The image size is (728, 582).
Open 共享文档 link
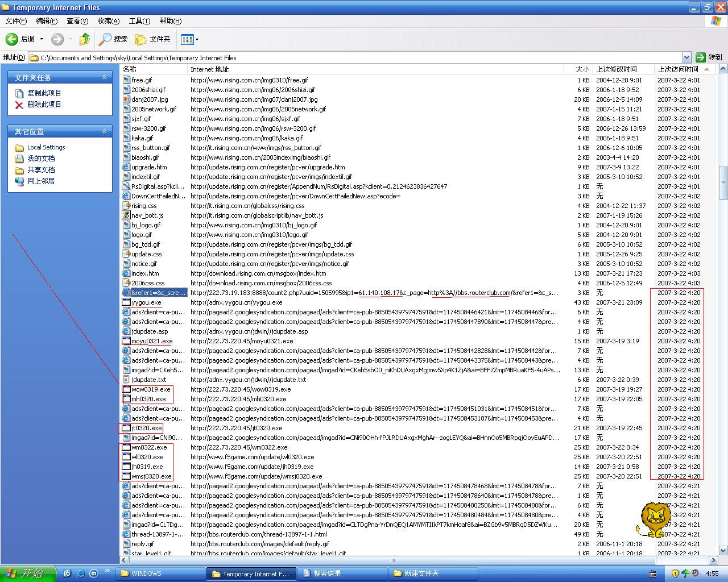(41, 170)
